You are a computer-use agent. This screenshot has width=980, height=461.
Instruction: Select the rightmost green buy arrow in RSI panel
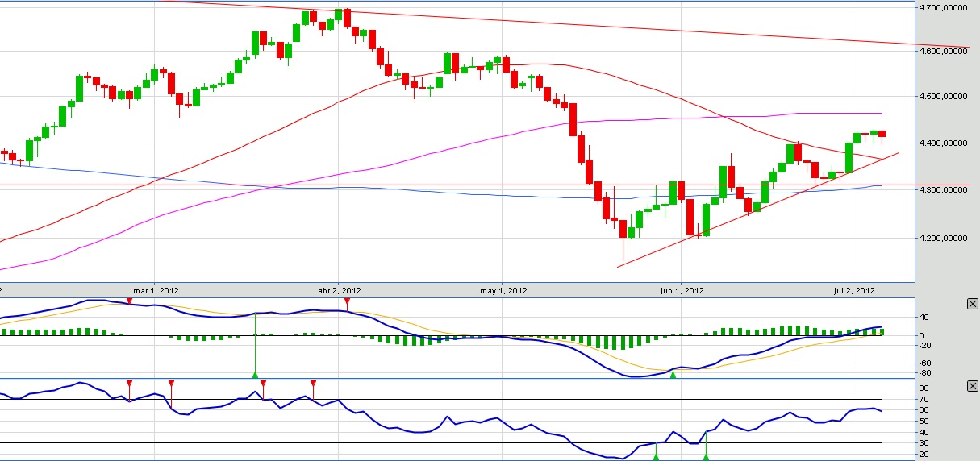(x=706, y=456)
